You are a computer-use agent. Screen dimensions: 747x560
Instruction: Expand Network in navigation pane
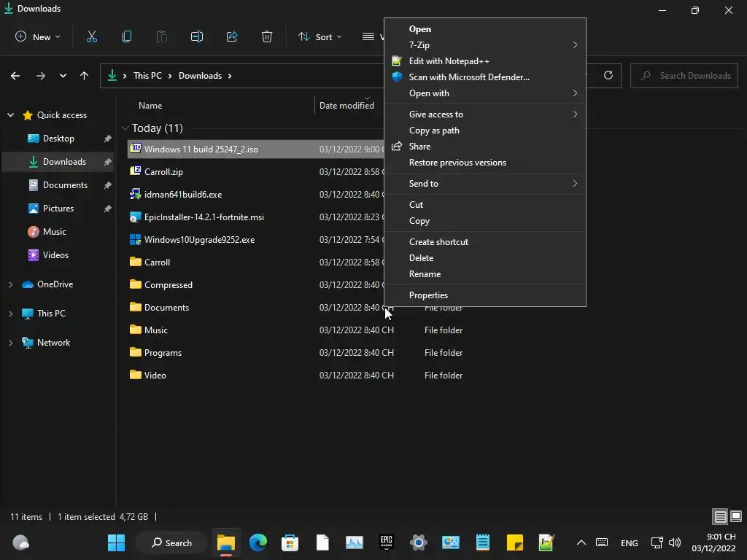click(x=10, y=343)
